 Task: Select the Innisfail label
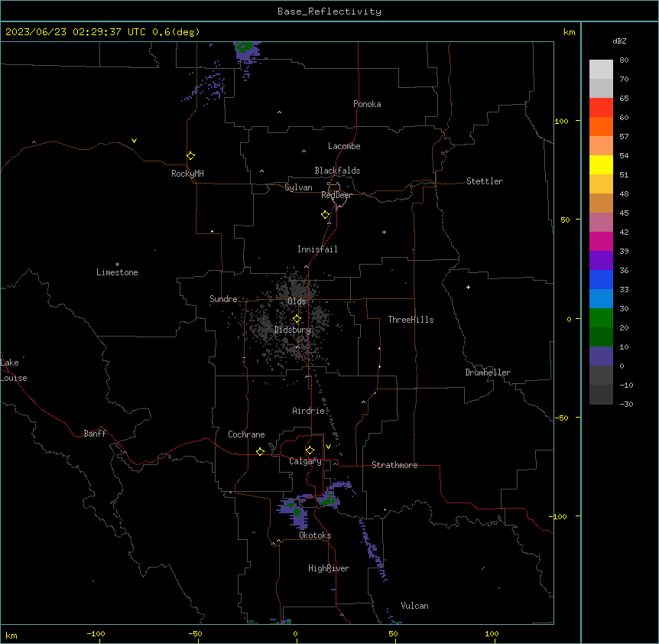[317, 249]
